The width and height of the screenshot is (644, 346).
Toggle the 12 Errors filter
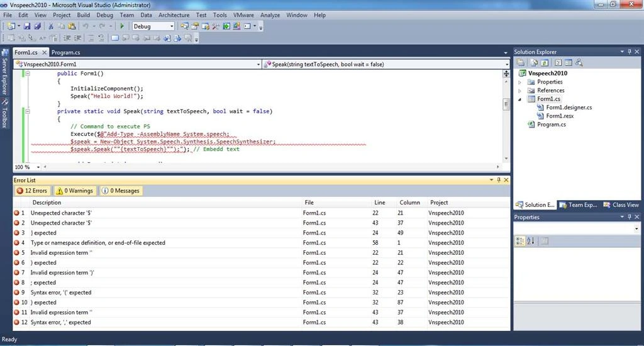(x=32, y=191)
